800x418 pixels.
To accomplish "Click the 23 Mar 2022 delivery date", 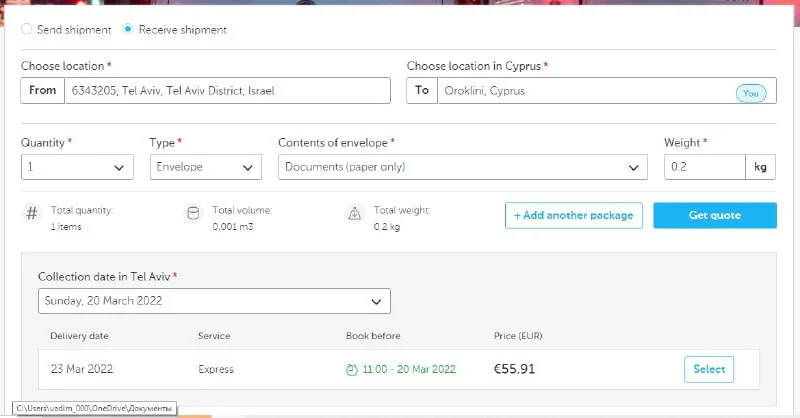I will click(82, 369).
